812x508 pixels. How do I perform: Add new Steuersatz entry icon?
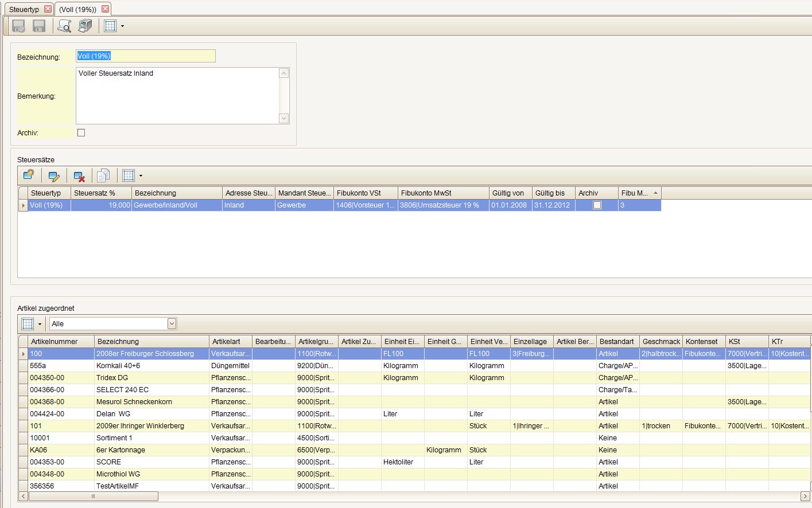(29, 175)
